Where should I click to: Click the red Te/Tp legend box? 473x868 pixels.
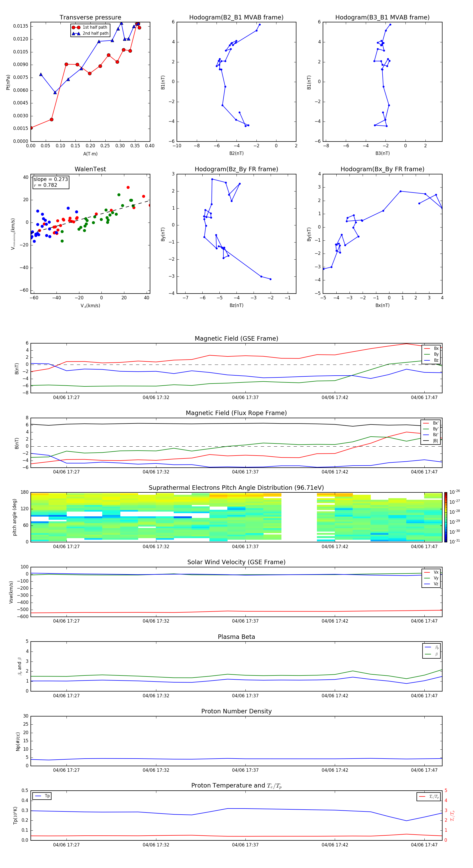429,796
